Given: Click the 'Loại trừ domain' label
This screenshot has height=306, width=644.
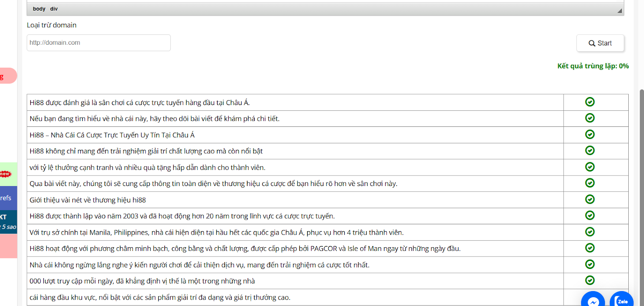Looking at the screenshot, I should (52, 25).
